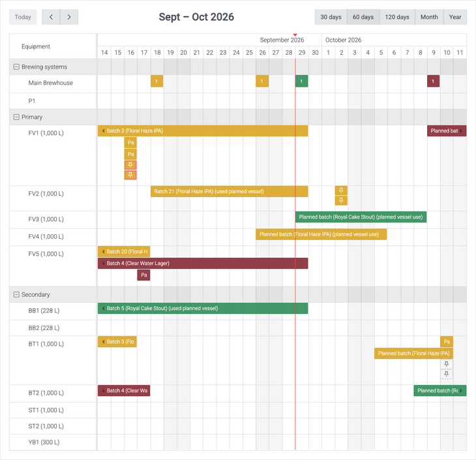Image resolution: width=476 pixels, height=460 pixels.
Task: Click the upper pin icon in FV2 row
Action: pos(341,191)
